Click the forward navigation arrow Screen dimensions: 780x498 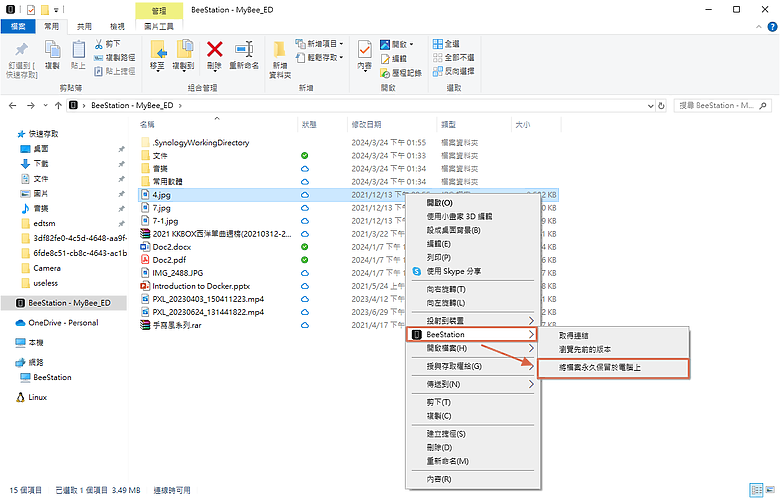[31, 105]
